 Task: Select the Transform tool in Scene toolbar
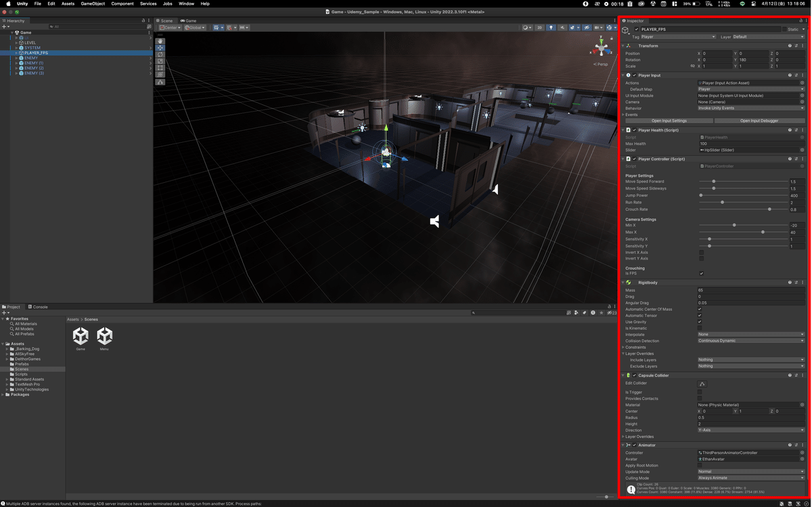[160, 74]
